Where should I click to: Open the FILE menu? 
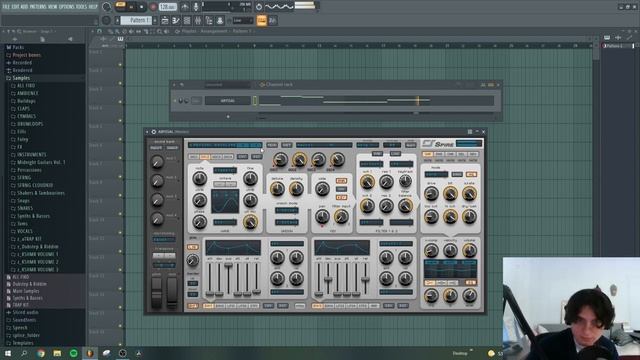point(6,7)
